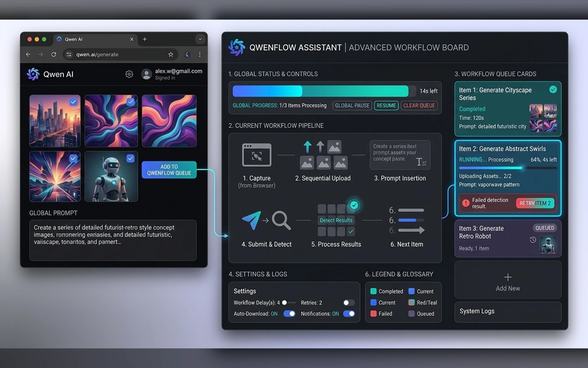588x368 pixels.
Task: Uncheck the robot image checkbox
Action: pos(131,158)
